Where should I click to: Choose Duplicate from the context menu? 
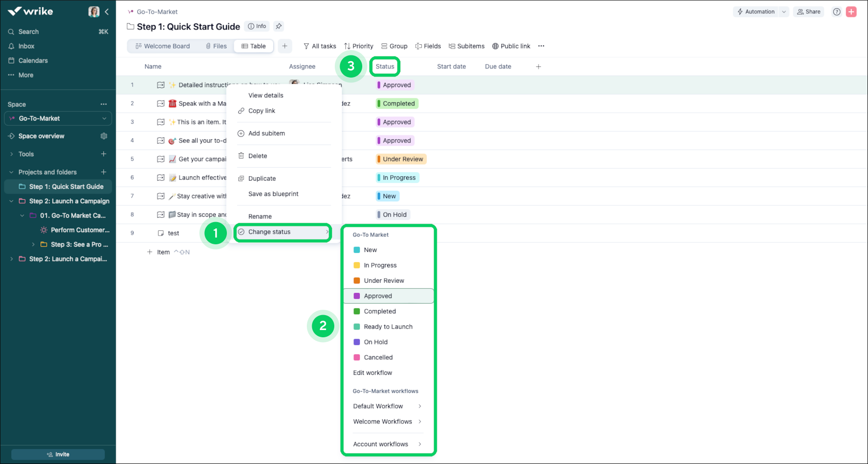coord(263,178)
